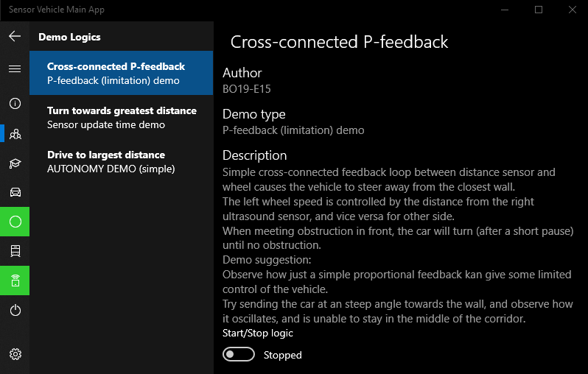Click the Demo Logics panel header

click(69, 37)
